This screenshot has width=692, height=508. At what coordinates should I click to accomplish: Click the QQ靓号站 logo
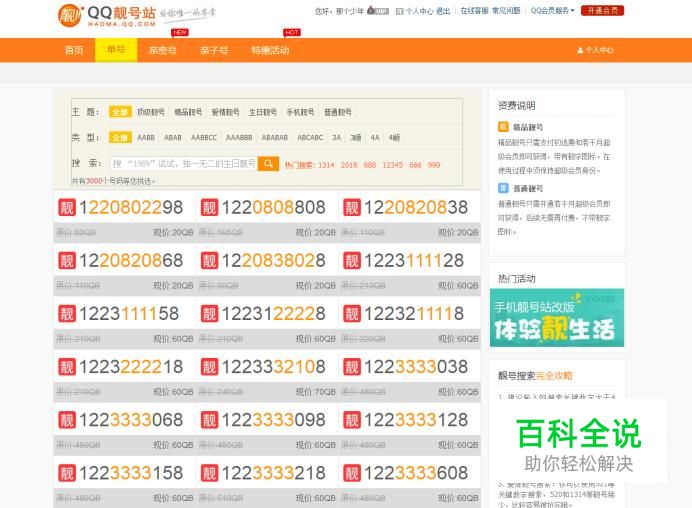coord(107,16)
